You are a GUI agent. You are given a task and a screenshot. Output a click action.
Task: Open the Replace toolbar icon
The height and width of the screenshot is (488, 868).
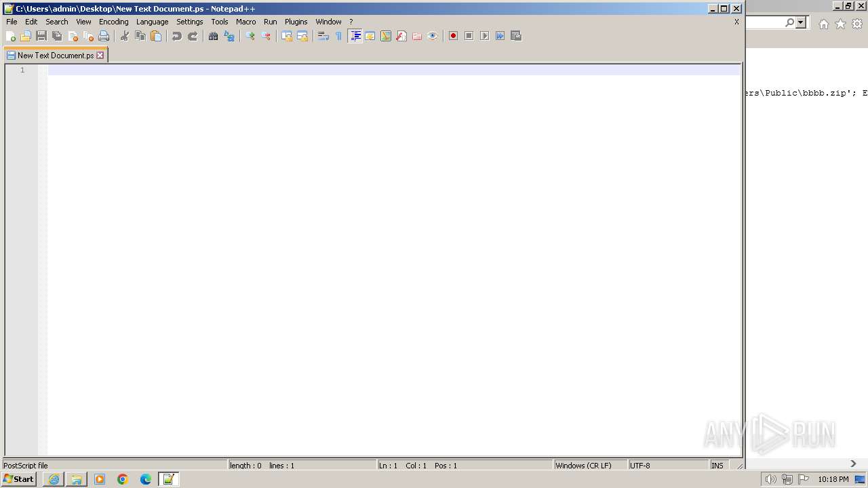[229, 36]
